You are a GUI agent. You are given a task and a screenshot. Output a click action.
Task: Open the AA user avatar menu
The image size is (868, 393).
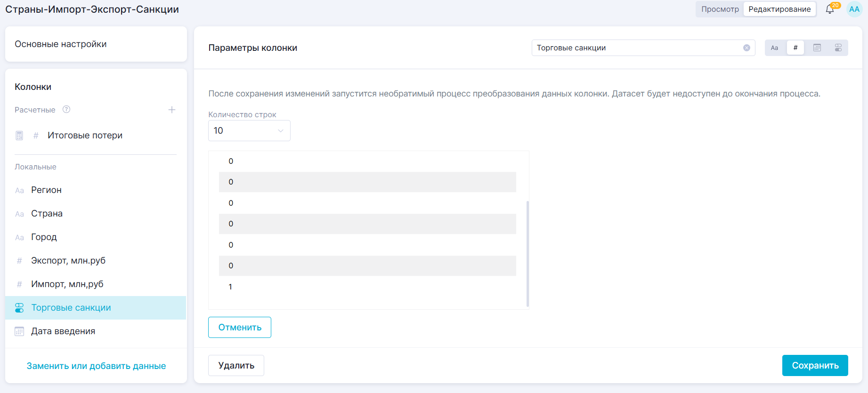tap(854, 9)
